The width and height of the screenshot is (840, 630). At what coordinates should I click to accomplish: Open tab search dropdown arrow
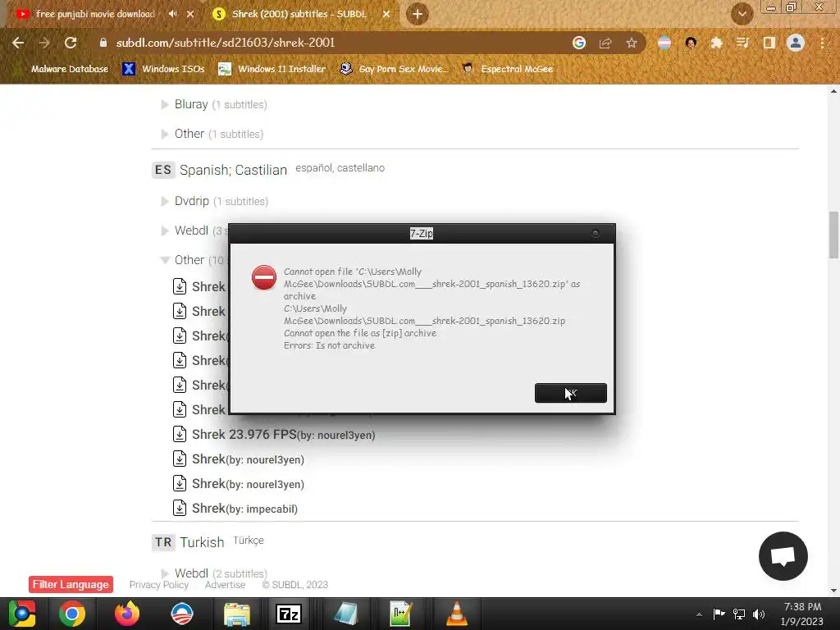coord(742,14)
